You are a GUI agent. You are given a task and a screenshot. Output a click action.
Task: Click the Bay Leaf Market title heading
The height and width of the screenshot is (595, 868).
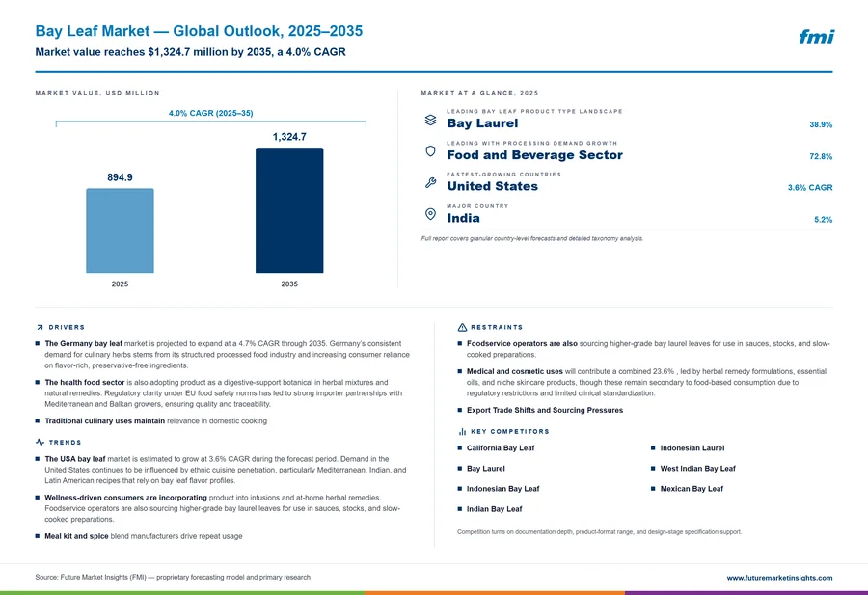199,31
